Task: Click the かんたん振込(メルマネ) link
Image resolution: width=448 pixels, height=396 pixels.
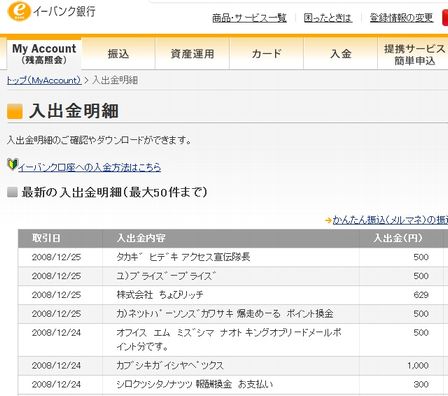Action: coord(390,220)
